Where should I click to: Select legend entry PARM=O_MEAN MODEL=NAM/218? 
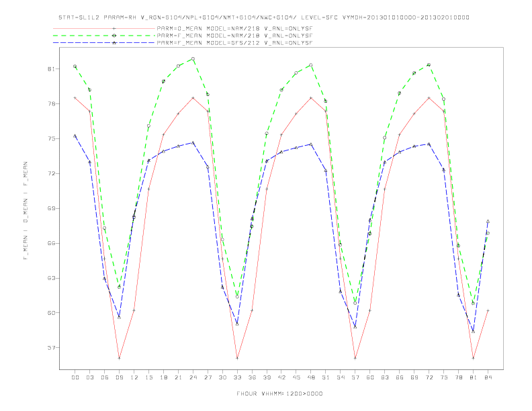pyautogui.click(x=234, y=28)
